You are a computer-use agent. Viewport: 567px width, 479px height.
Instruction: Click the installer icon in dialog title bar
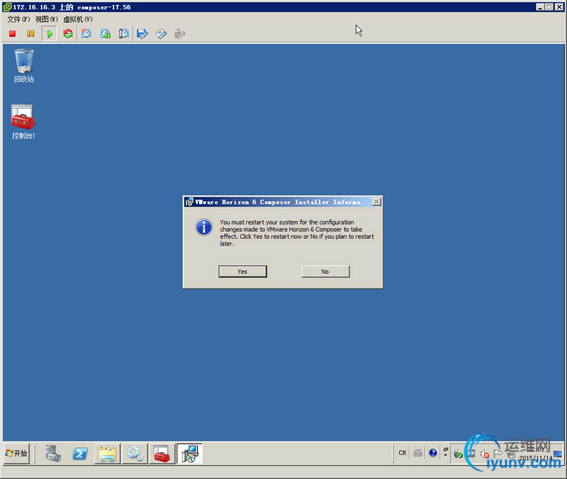coord(189,202)
